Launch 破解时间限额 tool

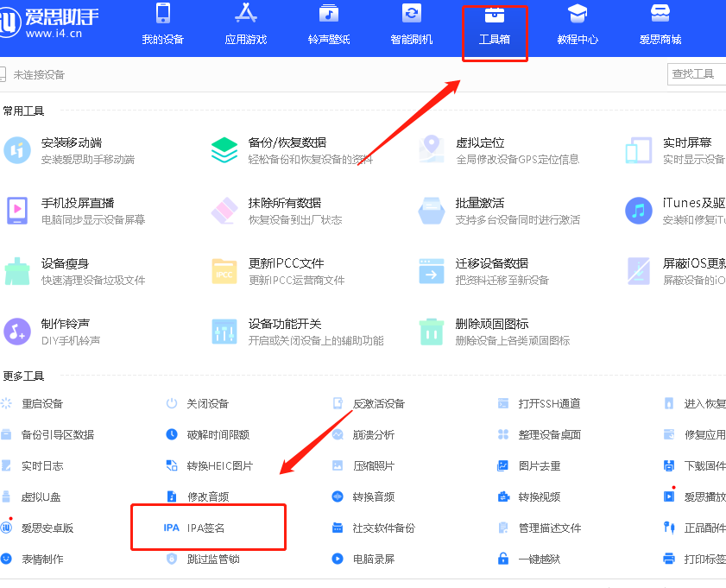(x=207, y=435)
